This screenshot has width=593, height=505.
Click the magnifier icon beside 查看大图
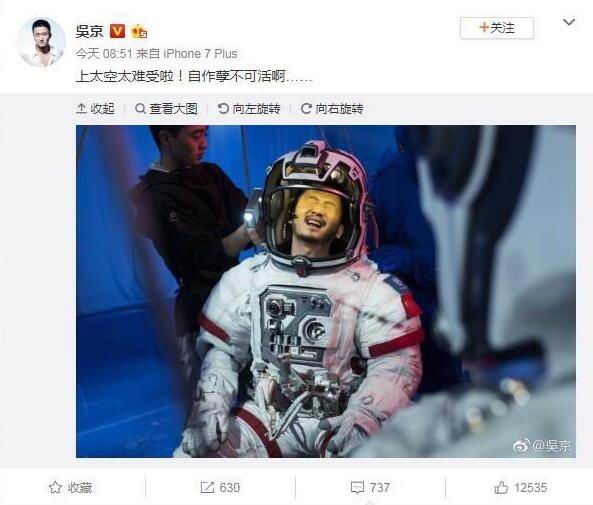(x=140, y=109)
